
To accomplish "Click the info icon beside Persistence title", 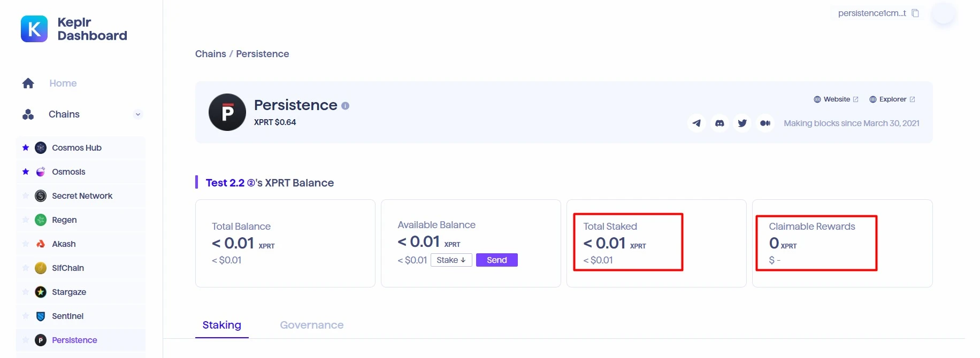I will [x=346, y=106].
